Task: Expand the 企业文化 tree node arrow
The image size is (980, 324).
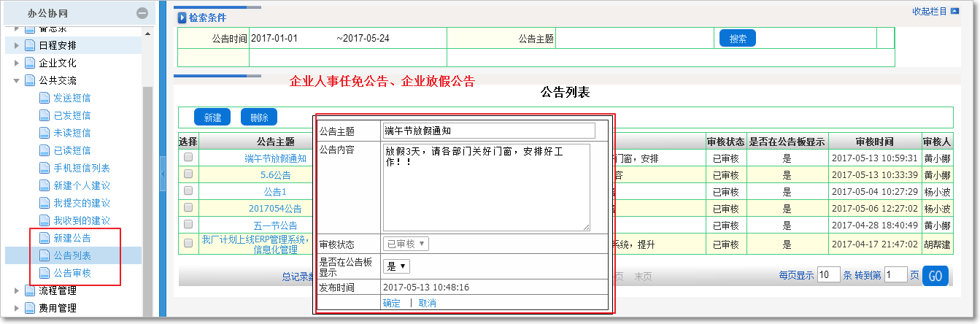Action: [17, 63]
